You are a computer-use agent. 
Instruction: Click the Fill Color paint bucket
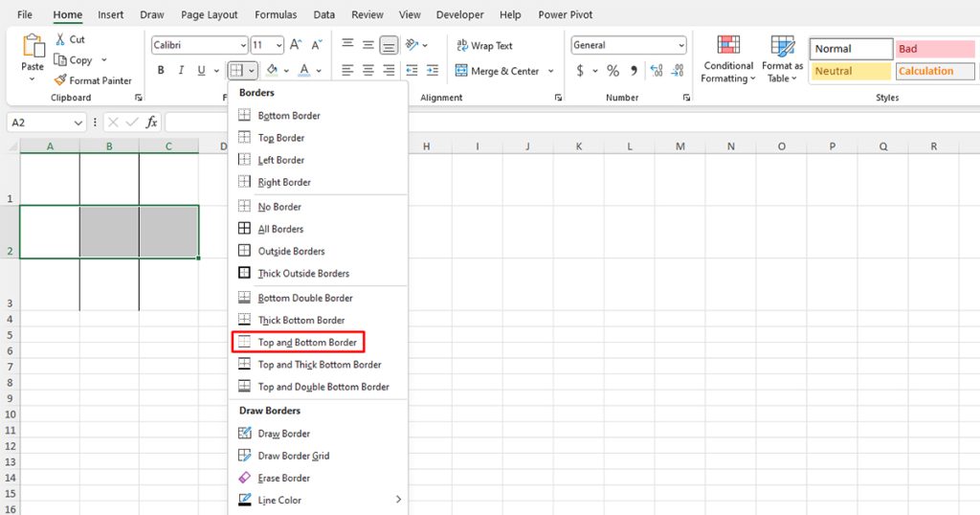(272, 71)
